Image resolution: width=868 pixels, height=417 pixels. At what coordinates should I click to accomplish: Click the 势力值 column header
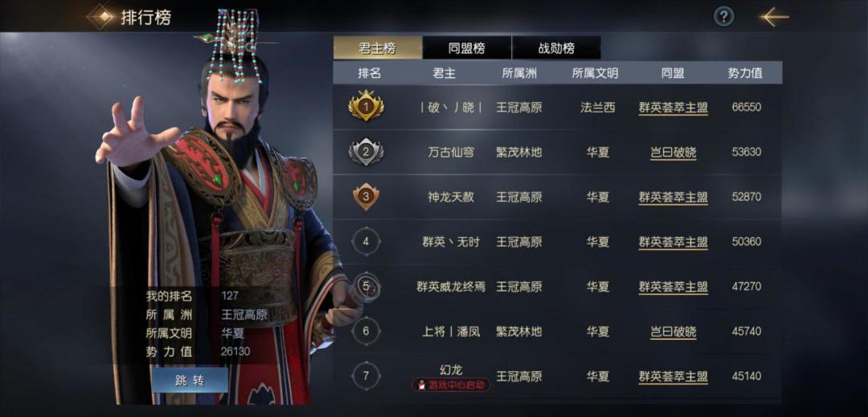point(745,73)
